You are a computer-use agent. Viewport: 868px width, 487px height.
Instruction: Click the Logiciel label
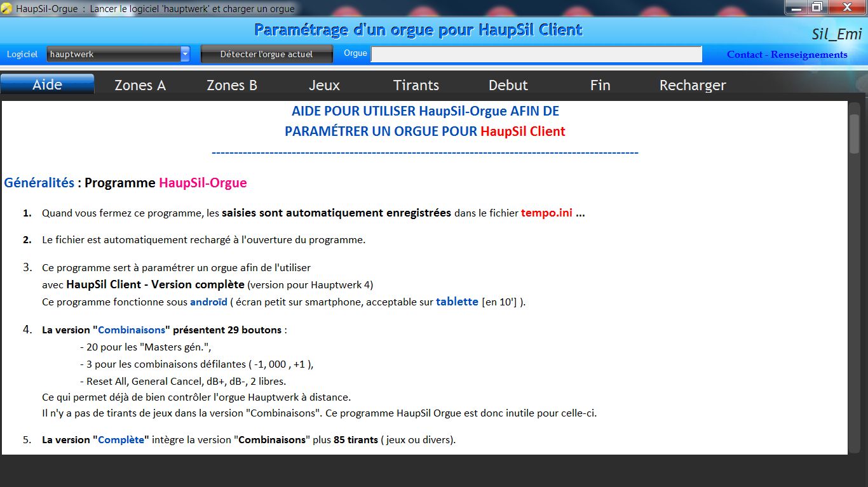(x=22, y=55)
